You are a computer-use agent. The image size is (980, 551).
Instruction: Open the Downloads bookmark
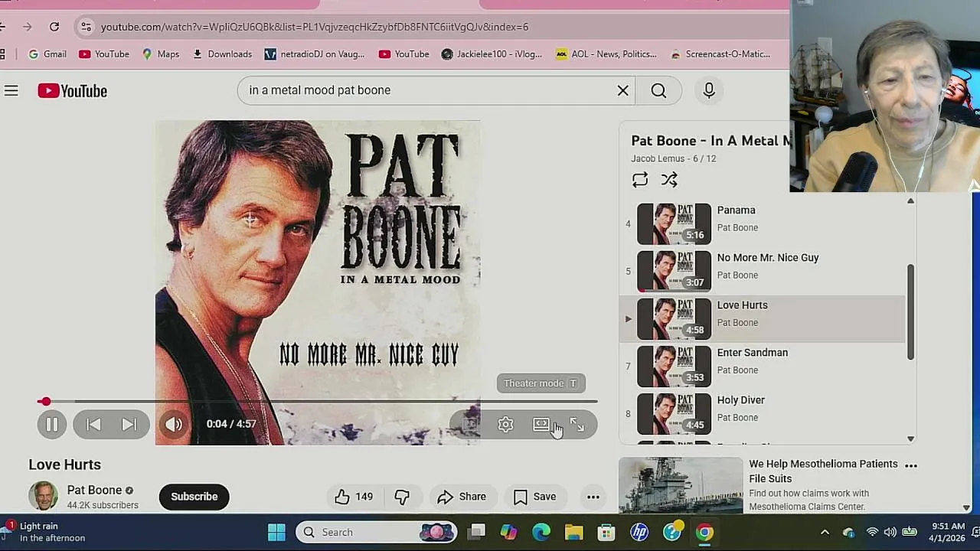(222, 54)
